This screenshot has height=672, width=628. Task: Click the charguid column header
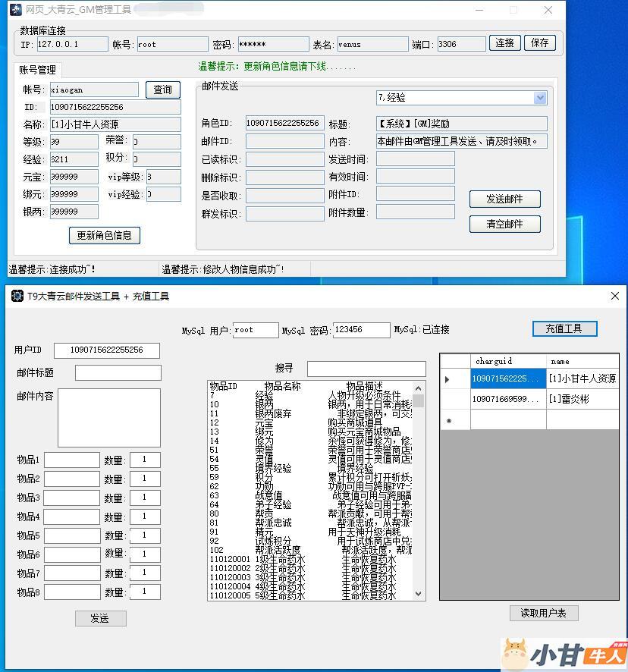coord(508,361)
